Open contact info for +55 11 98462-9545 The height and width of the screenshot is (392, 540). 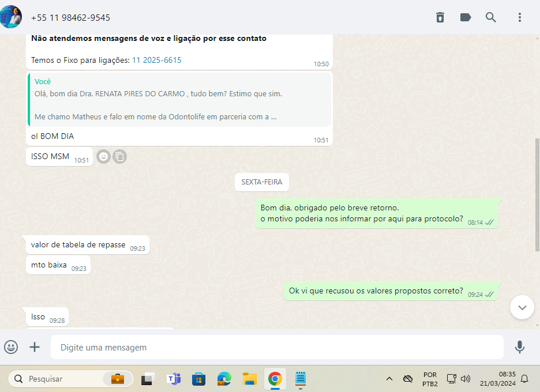[70, 18]
